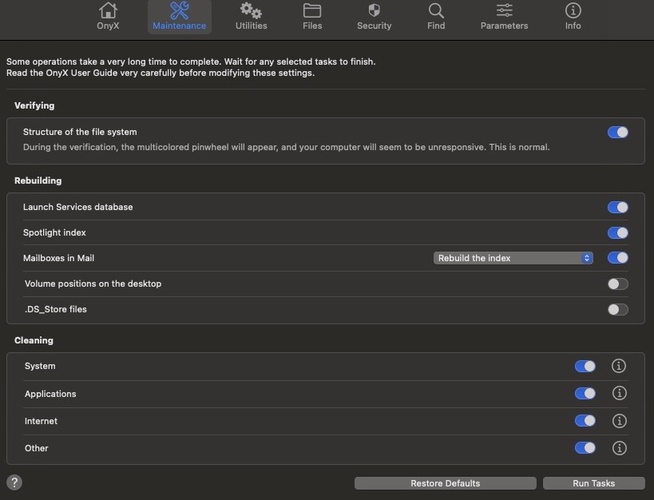Show info for Other cleaning

(x=619, y=448)
